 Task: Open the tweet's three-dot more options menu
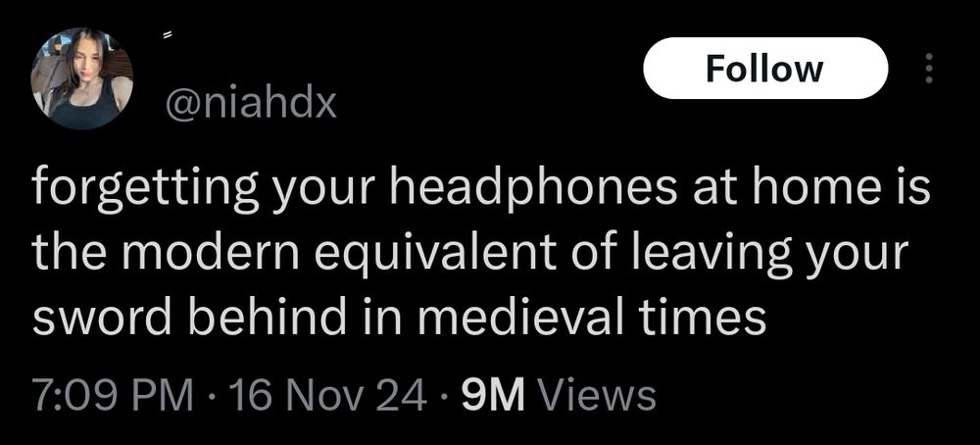click(929, 69)
